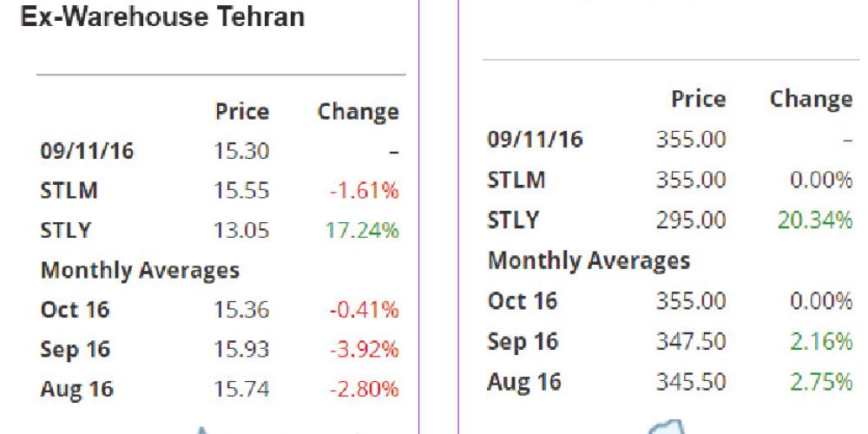
Task: Click the 15.93 September average price
Action: pos(242,349)
